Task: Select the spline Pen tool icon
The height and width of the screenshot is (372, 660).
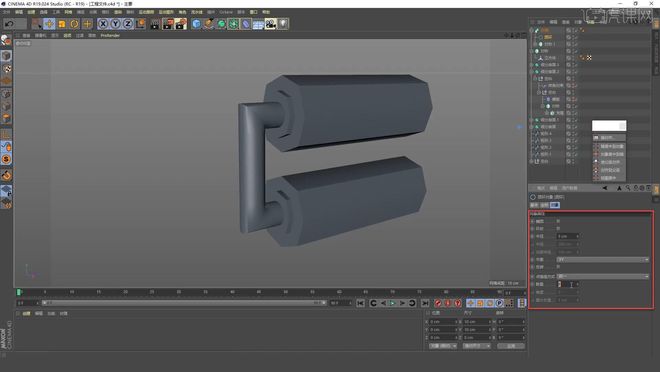Action: [x=209, y=24]
